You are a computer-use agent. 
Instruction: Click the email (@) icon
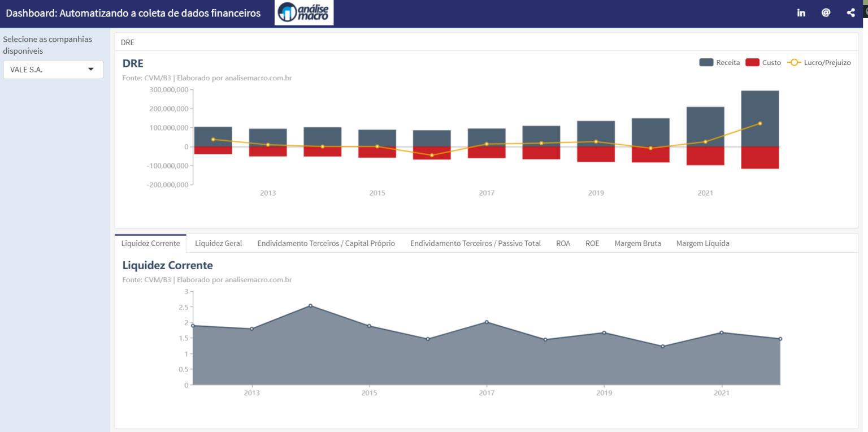pos(826,12)
